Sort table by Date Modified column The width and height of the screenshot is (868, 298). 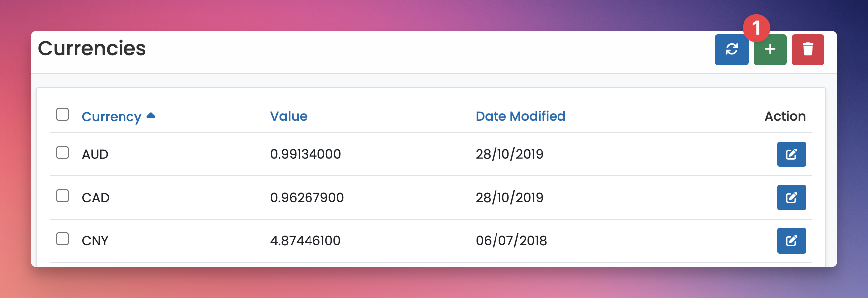pos(520,116)
